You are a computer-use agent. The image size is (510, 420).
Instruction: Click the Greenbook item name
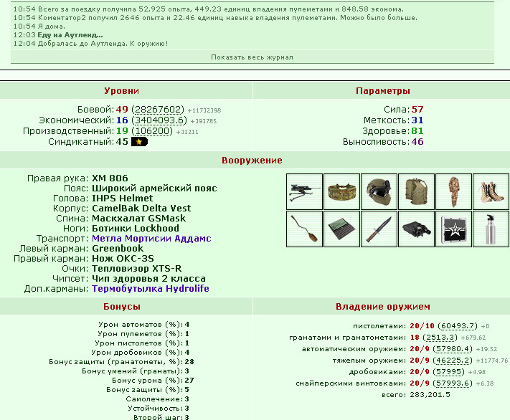pyautogui.click(x=118, y=249)
